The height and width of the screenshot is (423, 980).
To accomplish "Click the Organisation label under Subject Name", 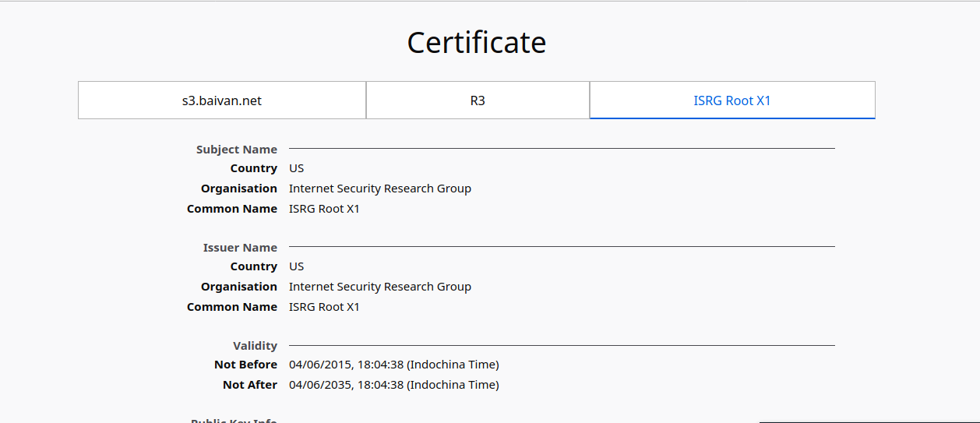I will (x=239, y=189).
